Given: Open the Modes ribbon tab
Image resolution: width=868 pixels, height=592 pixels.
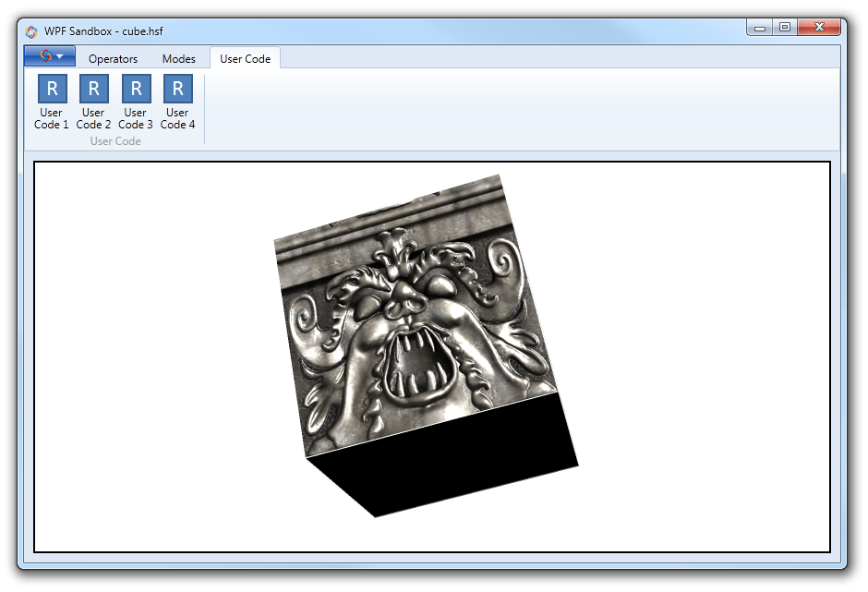Looking at the screenshot, I should (x=178, y=59).
